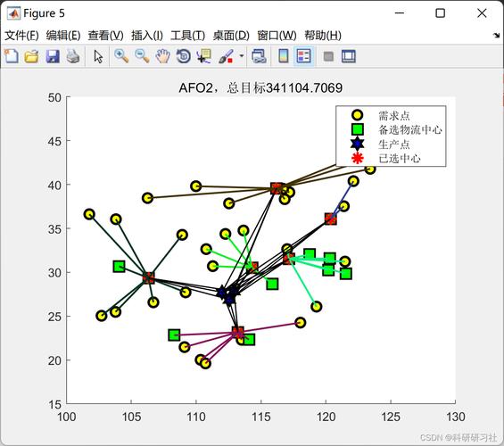This screenshot has width=504, height=446.
Task: Toggle the Data Cursor tool
Action: pyautogui.click(x=204, y=56)
